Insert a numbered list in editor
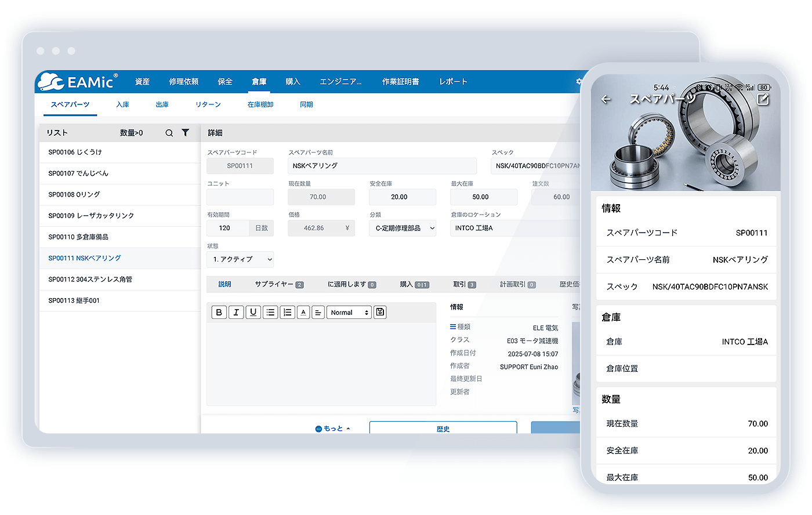The height and width of the screenshot is (515, 812). coord(287,313)
